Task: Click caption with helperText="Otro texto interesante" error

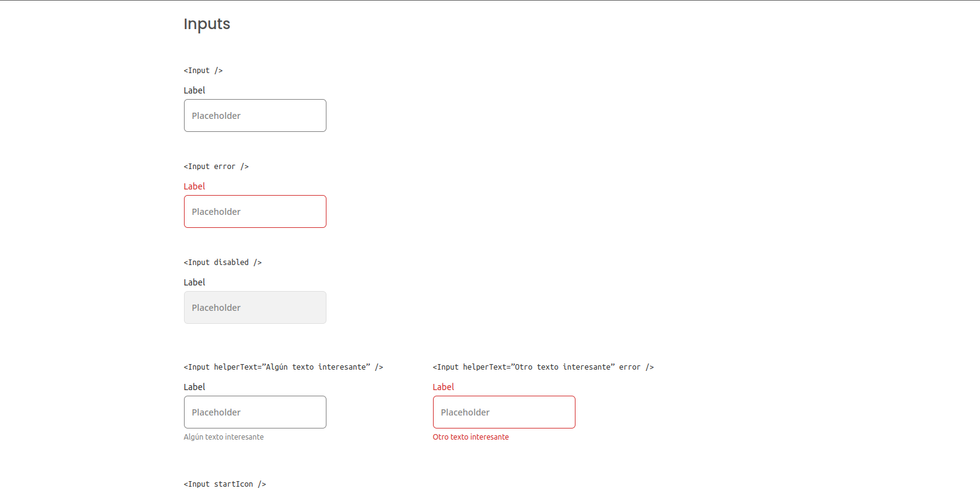Action: point(543,367)
